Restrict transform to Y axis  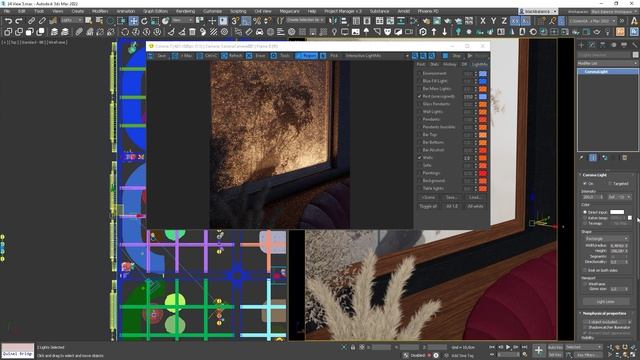click(493, 20)
